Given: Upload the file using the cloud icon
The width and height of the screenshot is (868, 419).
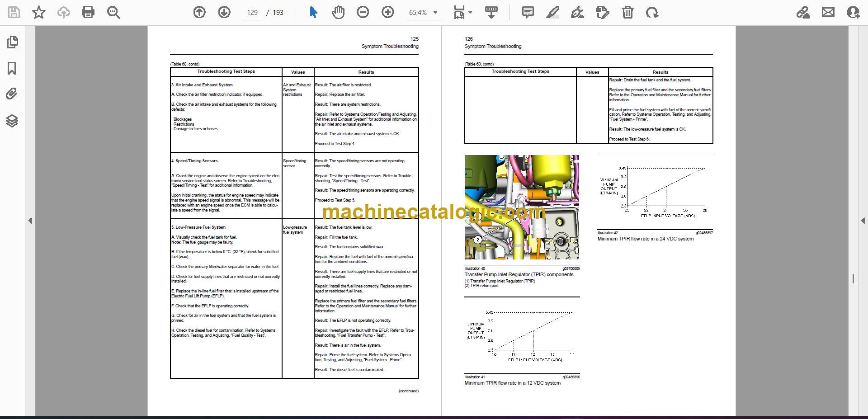Looking at the screenshot, I should [63, 12].
